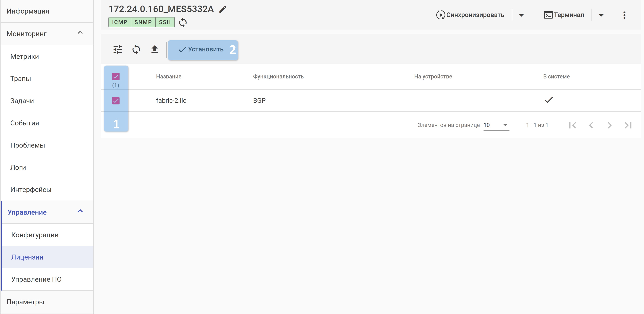This screenshot has width=644, height=314.
Task: Expand dropdown arrow next to Терминал
Action: coord(601,15)
